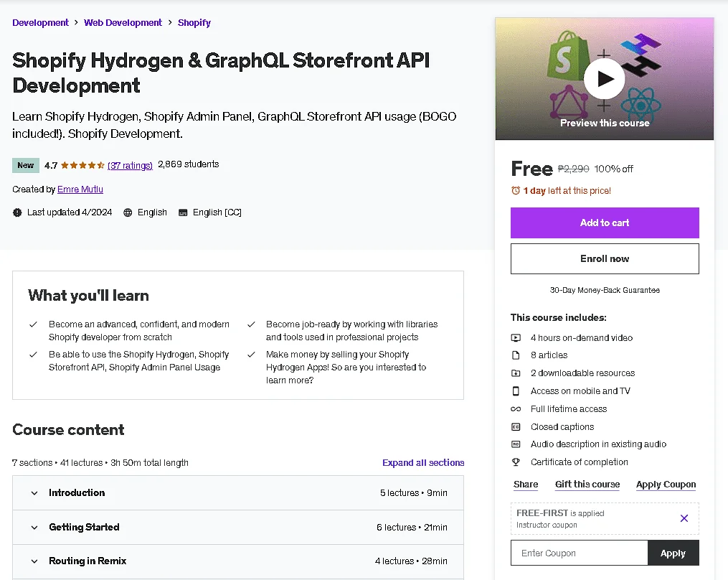This screenshot has height=580, width=728.
Task: Remove the applied FREE-FIRST coupon
Action: (684, 518)
